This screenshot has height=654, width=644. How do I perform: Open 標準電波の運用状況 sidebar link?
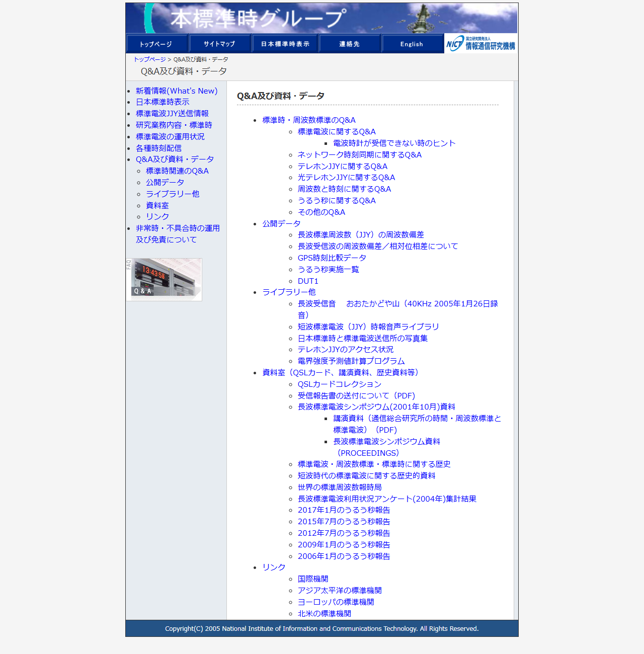pos(170,137)
